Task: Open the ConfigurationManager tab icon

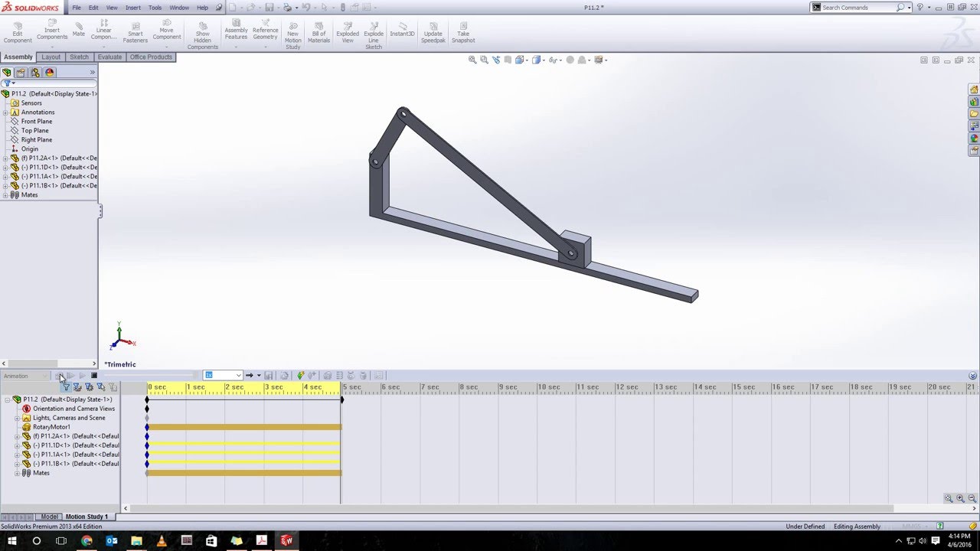Action: pos(35,73)
